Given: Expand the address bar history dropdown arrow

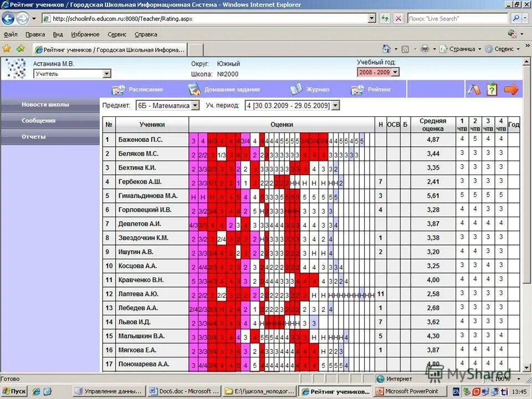Looking at the screenshot, I should point(372,18).
